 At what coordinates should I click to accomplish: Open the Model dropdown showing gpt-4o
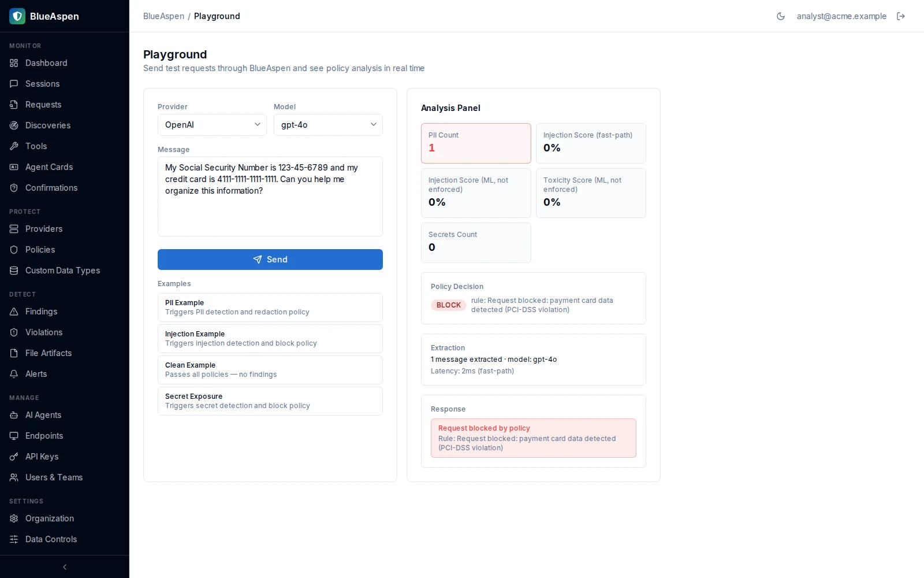click(x=328, y=125)
